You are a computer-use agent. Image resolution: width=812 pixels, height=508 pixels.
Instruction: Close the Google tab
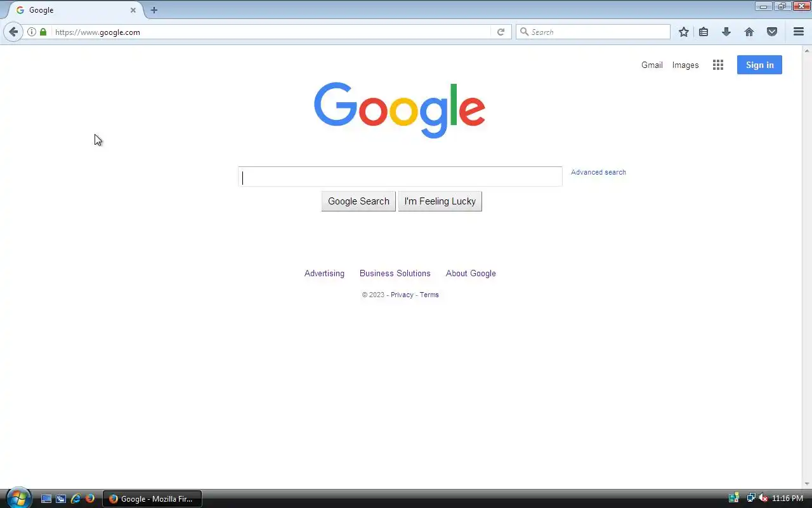pyautogui.click(x=133, y=10)
